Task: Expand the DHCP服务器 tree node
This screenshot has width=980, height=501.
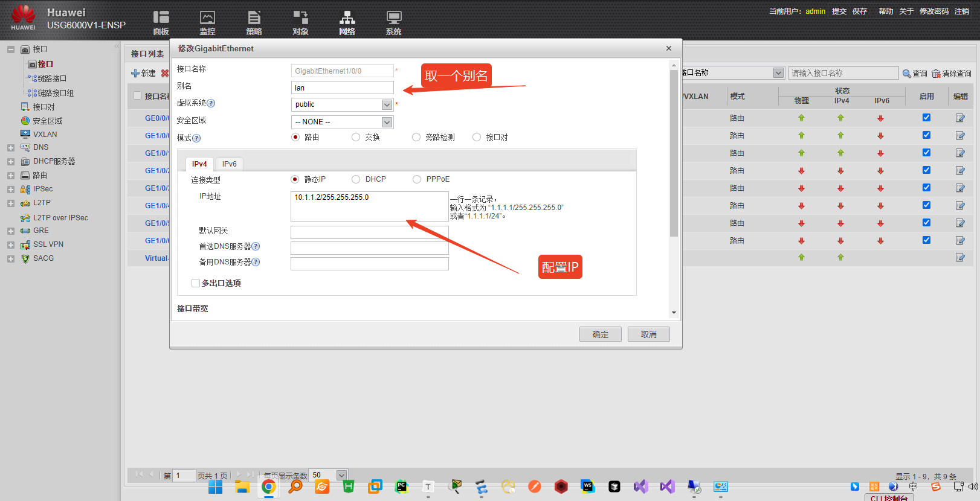Action: pyautogui.click(x=11, y=162)
